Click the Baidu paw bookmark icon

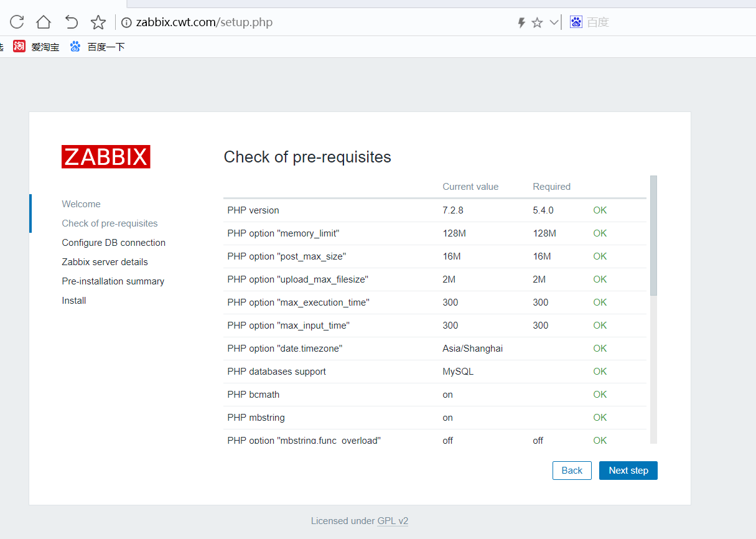pos(75,46)
